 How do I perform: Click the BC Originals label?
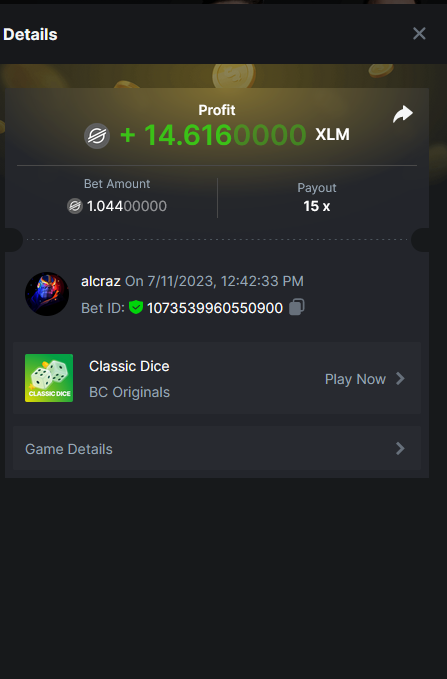tap(129, 392)
